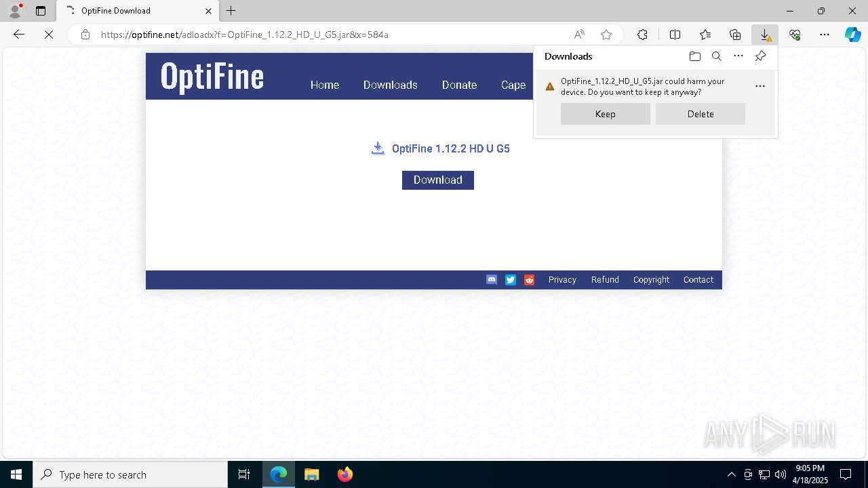
Task: Click the warning icon beside jar download
Action: click(550, 87)
